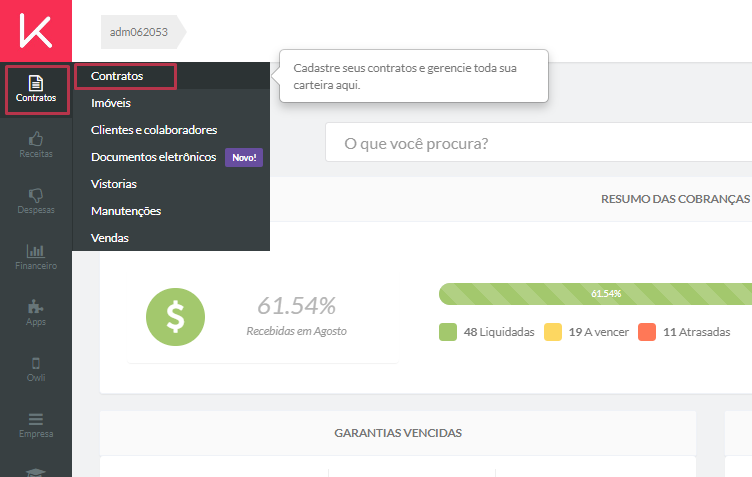752x477 pixels.
Task: Select Vendas in the submenu
Action: pos(110,238)
